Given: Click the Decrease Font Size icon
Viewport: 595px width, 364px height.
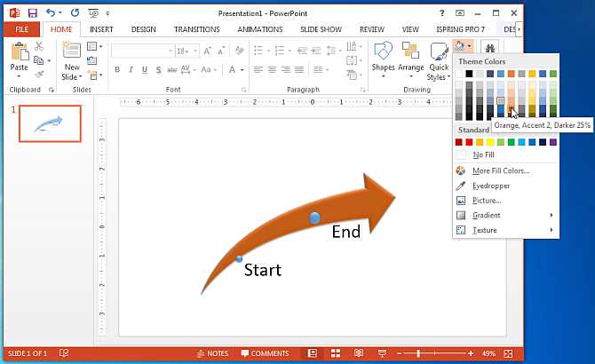Looking at the screenshot, I should (x=221, y=51).
